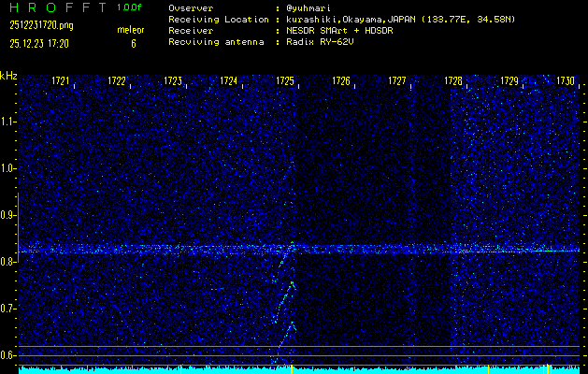Click the 1725 time axis label
This screenshot has width=588, height=374.
pos(285,81)
